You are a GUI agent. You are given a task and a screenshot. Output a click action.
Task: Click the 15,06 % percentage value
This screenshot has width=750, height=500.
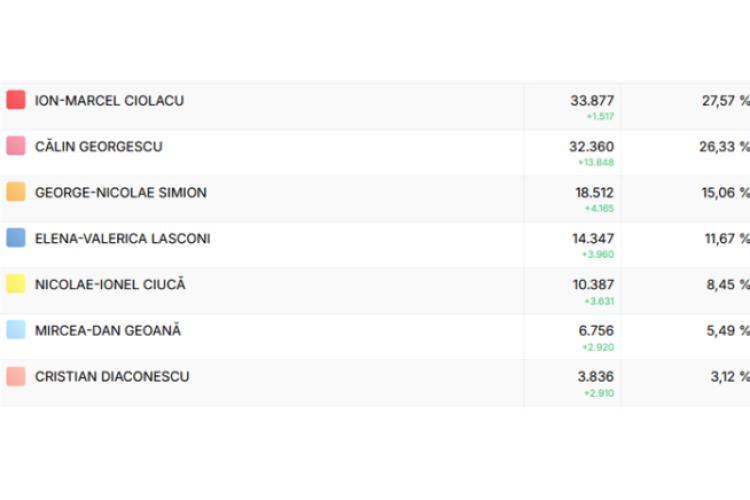point(725,193)
